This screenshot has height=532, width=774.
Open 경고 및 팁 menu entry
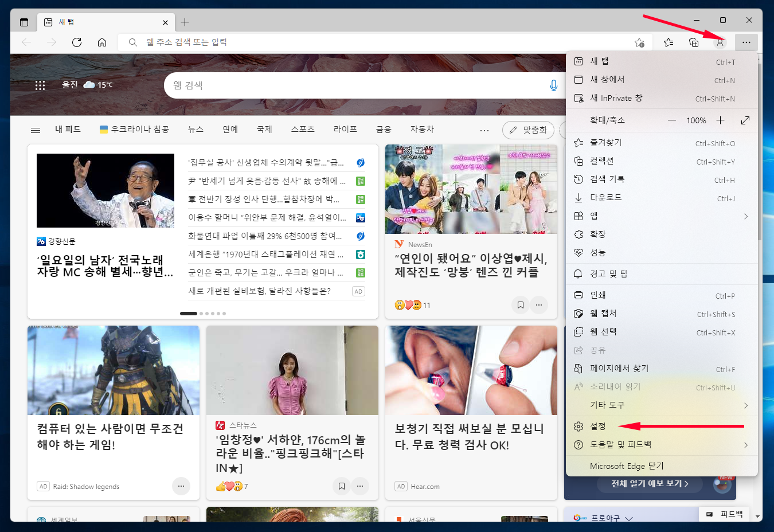pyautogui.click(x=662, y=274)
